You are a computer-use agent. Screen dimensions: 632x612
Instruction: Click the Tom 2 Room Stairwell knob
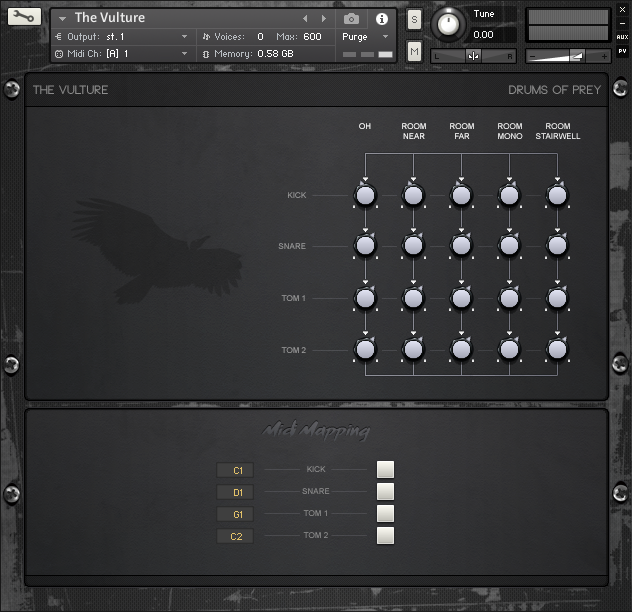(557, 349)
